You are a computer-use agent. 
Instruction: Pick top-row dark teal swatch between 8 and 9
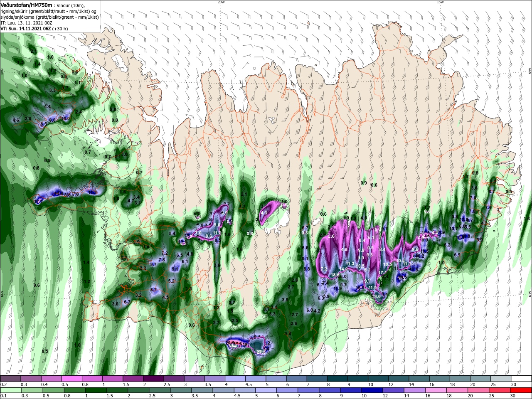[337, 379]
